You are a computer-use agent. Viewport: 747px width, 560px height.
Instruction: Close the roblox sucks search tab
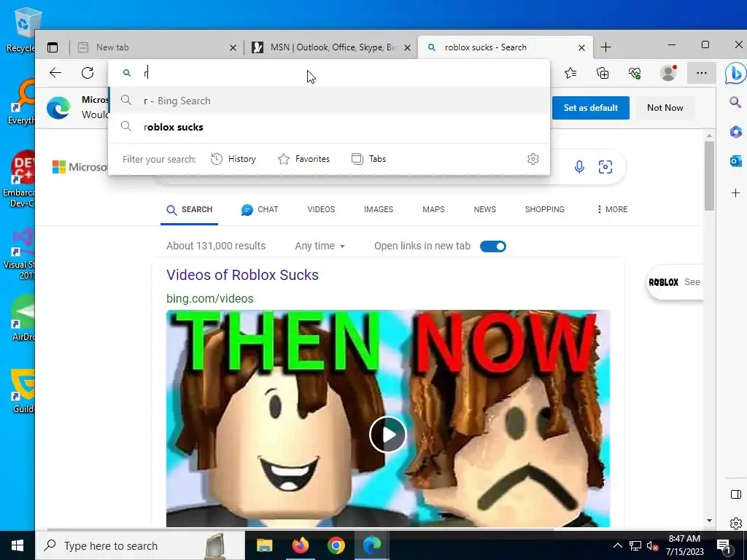pyautogui.click(x=581, y=47)
